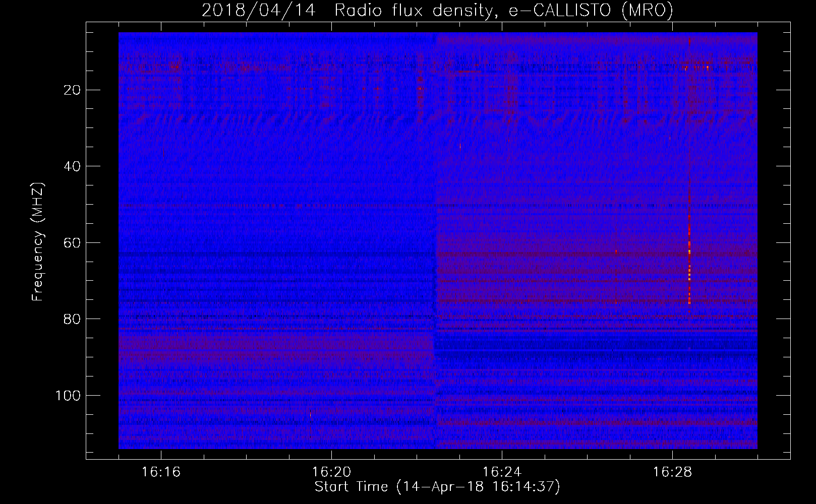Screen dimensions: 816x504
Task: Click the 80 MHz frequency tick label
Action: click(x=73, y=319)
